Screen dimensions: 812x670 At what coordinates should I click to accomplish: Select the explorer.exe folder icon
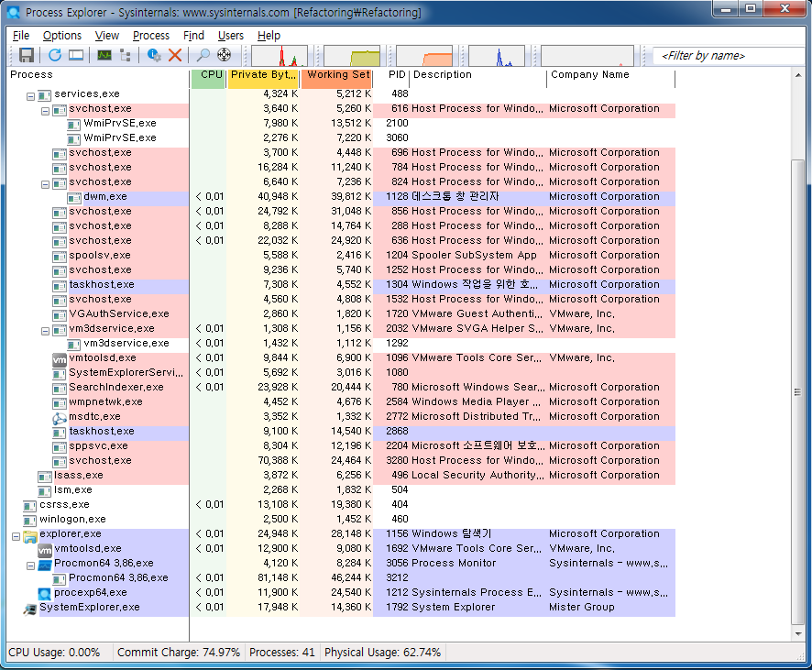(30, 535)
